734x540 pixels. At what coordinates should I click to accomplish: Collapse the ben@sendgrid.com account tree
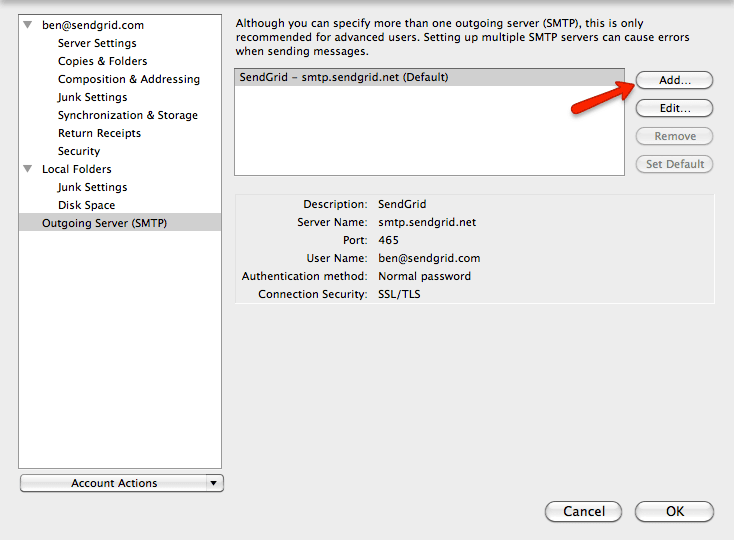coord(28,24)
